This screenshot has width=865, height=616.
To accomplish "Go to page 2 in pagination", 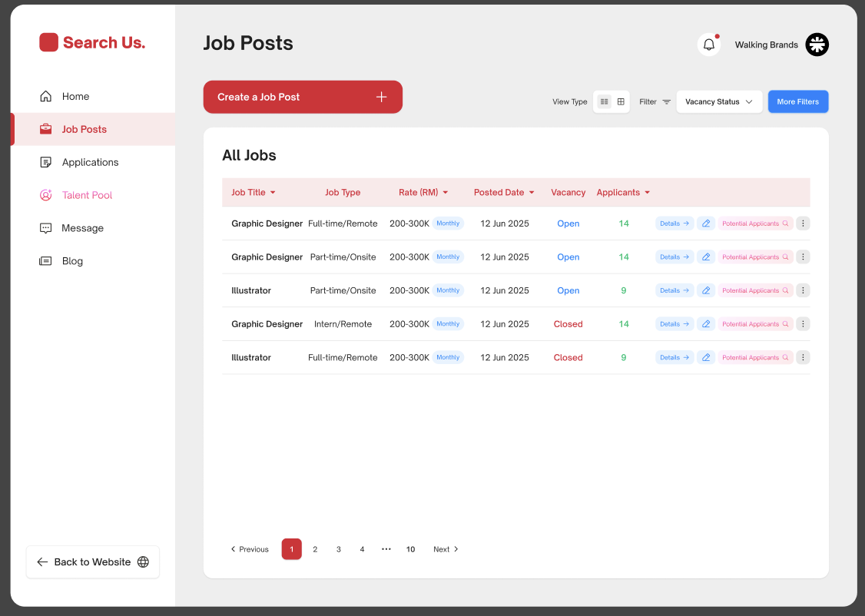I will (x=315, y=549).
